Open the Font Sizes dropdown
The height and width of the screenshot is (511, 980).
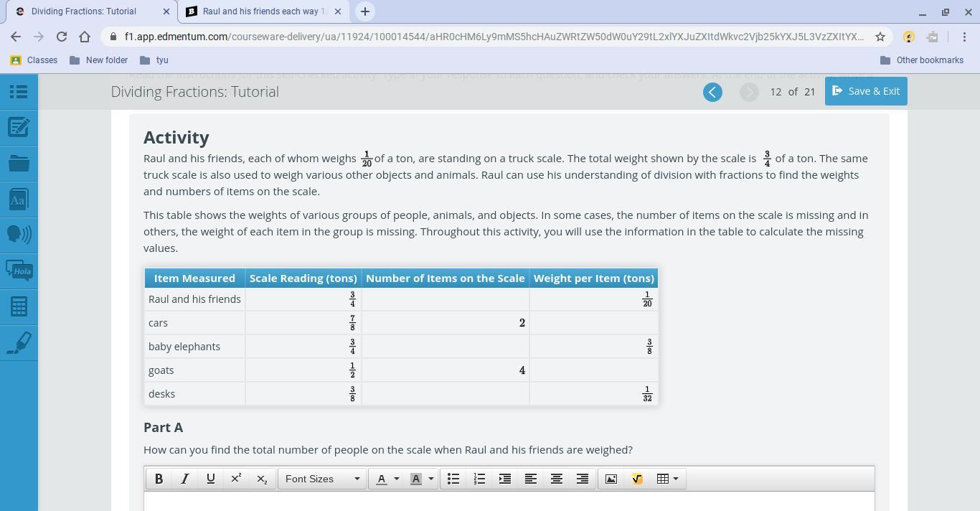tap(322, 479)
